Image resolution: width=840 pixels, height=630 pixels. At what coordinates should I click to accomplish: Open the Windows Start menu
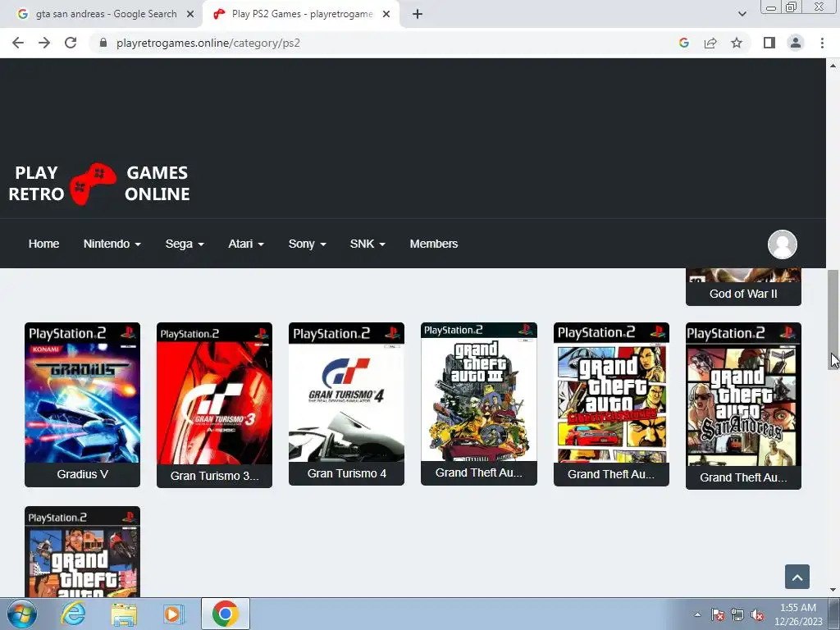(21, 614)
